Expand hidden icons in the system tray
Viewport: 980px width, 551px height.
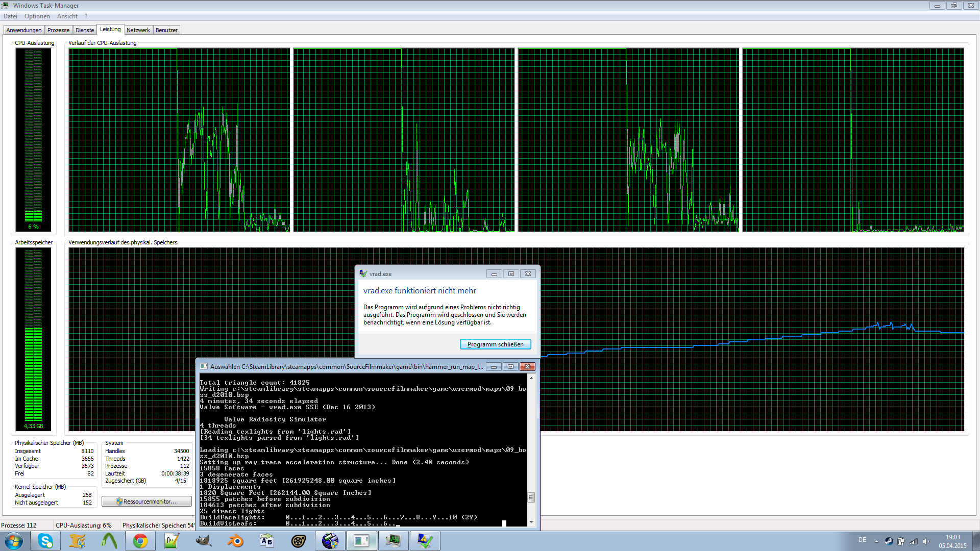pos(876,541)
